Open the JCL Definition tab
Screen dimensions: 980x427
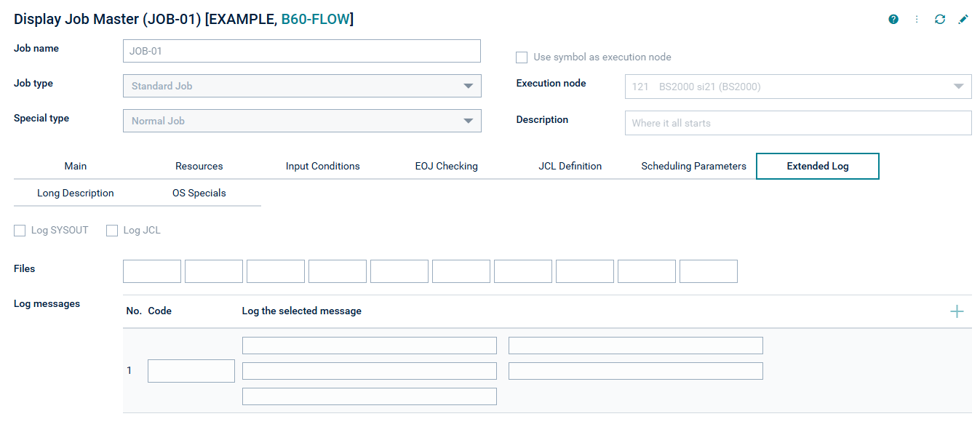(x=570, y=166)
